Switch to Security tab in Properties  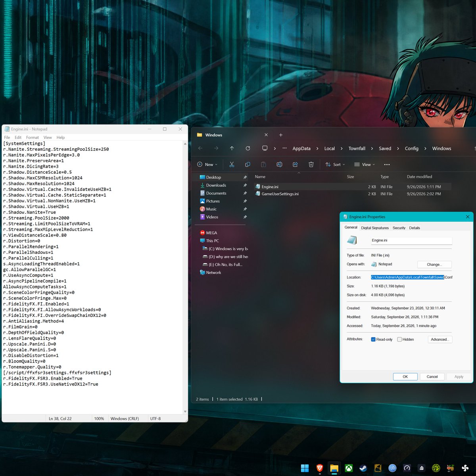(399, 228)
